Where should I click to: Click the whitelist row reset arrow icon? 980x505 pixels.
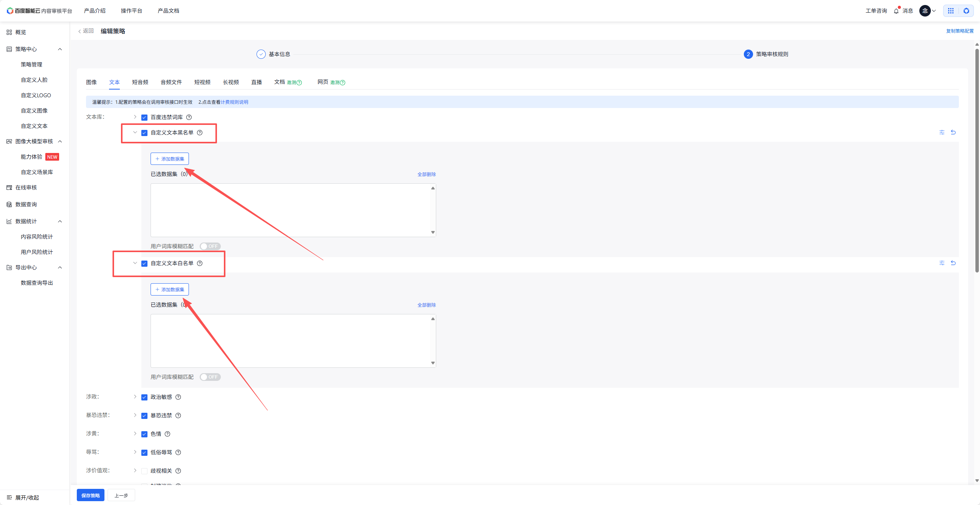[x=953, y=263]
